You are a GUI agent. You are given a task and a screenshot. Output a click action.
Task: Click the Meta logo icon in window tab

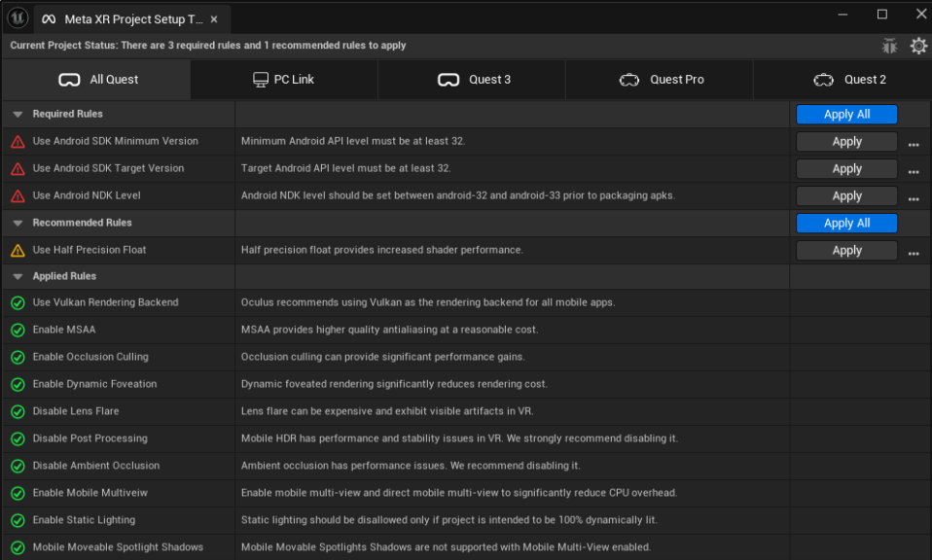coord(49,19)
